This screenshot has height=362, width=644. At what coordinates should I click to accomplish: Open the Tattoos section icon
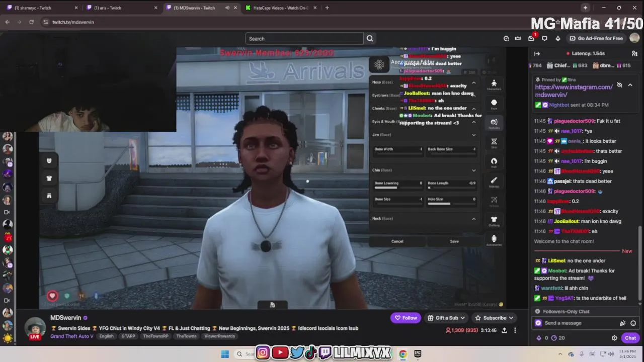[494, 201]
